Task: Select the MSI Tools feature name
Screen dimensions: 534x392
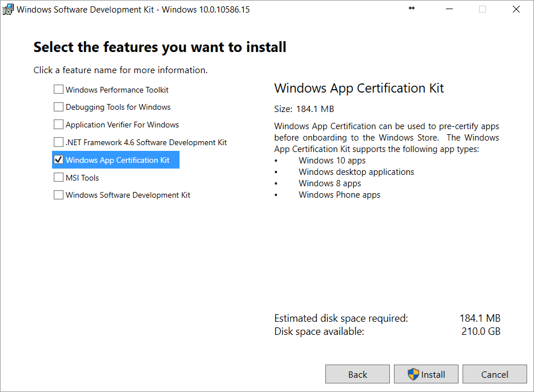Action: tap(82, 178)
